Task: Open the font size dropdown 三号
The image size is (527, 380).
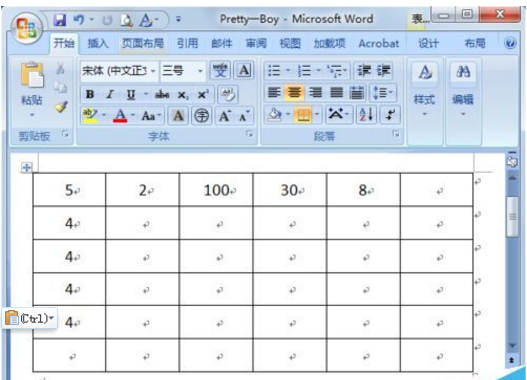Action: point(200,71)
